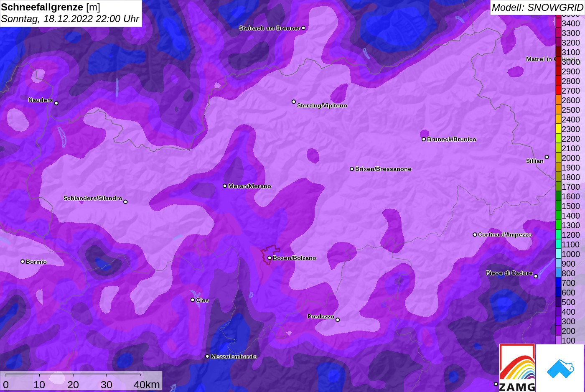Select the Predazzo marker dot
Screen dimensions: 585x392
(x=338, y=320)
